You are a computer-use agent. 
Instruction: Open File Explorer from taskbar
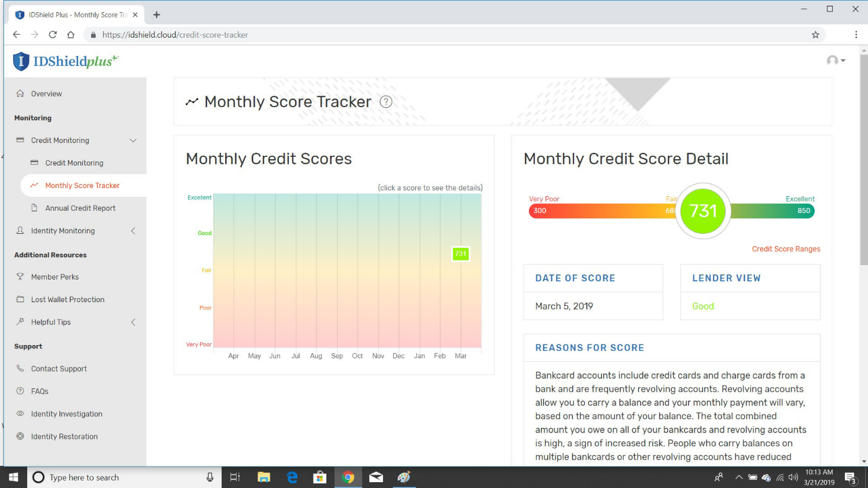tap(264, 478)
